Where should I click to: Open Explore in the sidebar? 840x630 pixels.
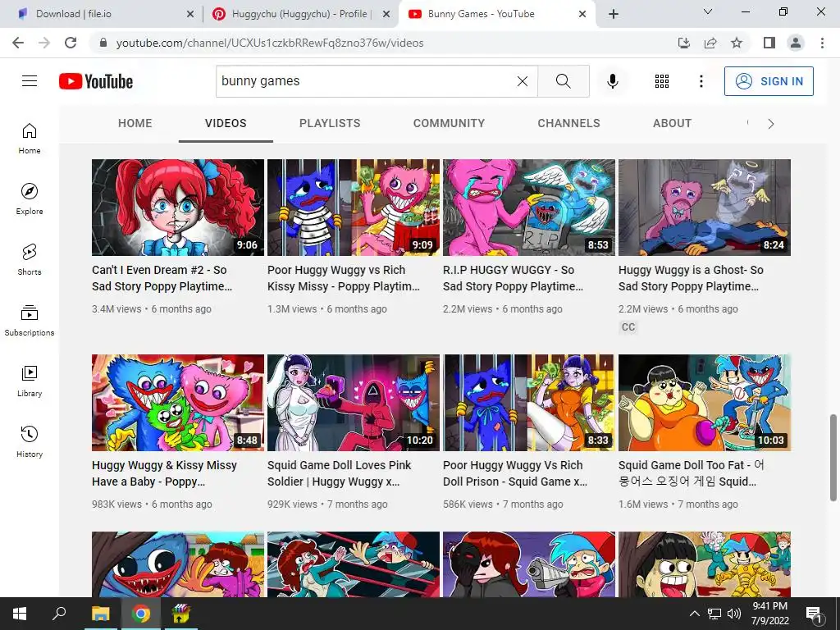tap(30, 199)
